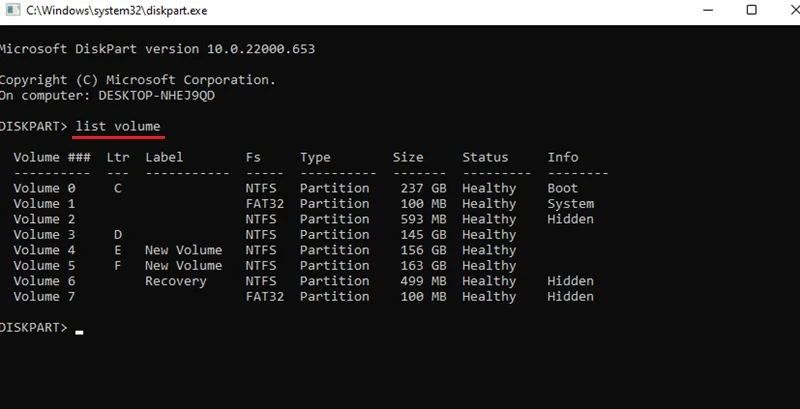
Task: Close the diskpart console window
Action: coord(794,10)
